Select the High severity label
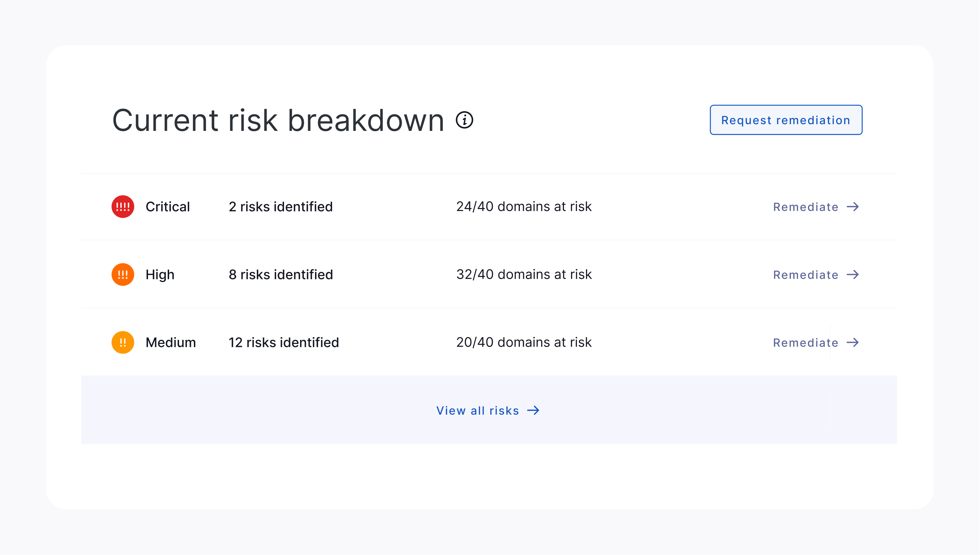This screenshot has height=555, width=980. [160, 275]
